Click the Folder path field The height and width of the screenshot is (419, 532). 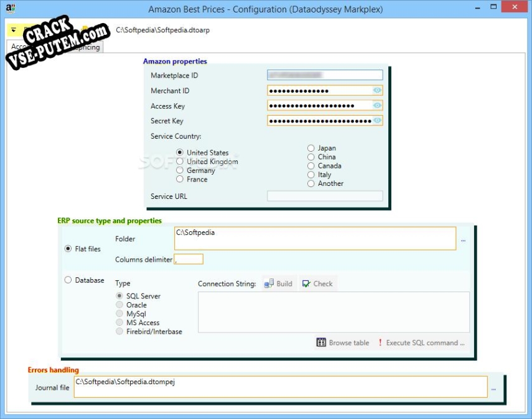pyautogui.click(x=315, y=239)
